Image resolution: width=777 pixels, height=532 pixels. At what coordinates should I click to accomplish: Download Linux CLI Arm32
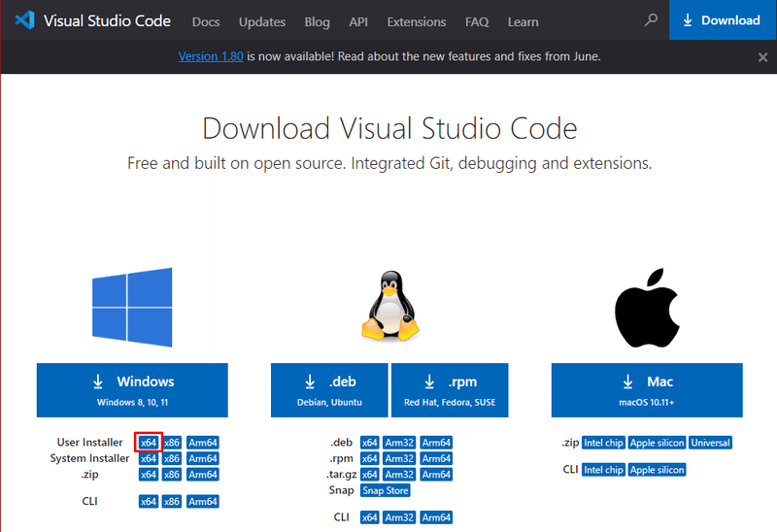399,517
